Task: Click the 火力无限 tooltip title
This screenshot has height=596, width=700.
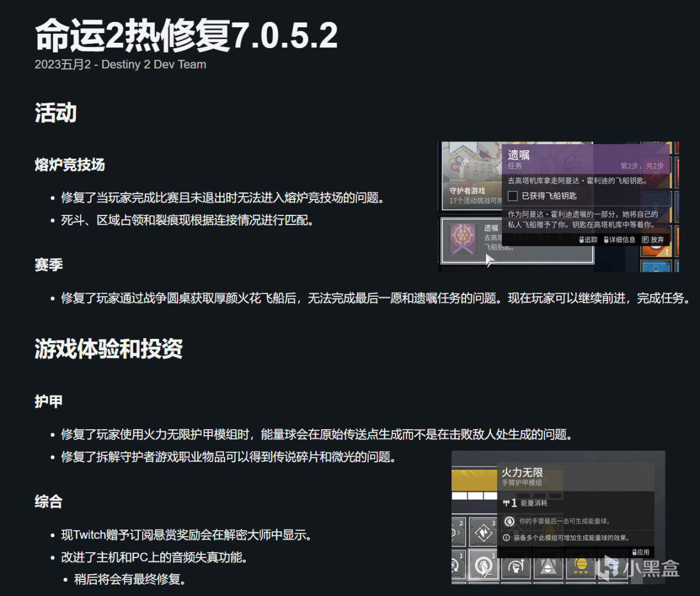Action: (x=522, y=473)
